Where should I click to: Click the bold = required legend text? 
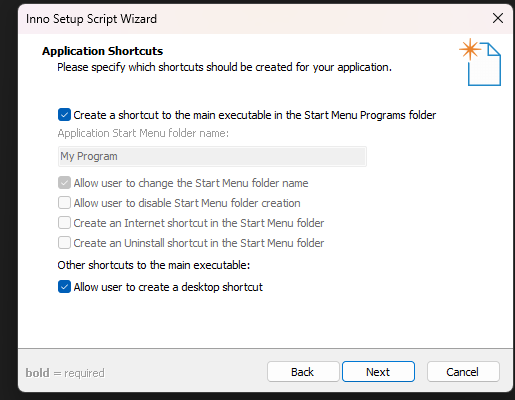(65, 373)
